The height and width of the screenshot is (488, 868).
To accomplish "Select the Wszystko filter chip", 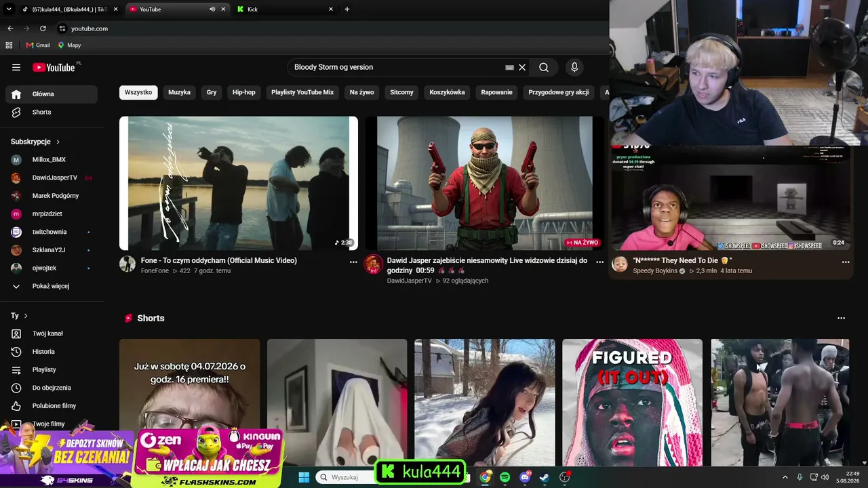I will (138, 92).
